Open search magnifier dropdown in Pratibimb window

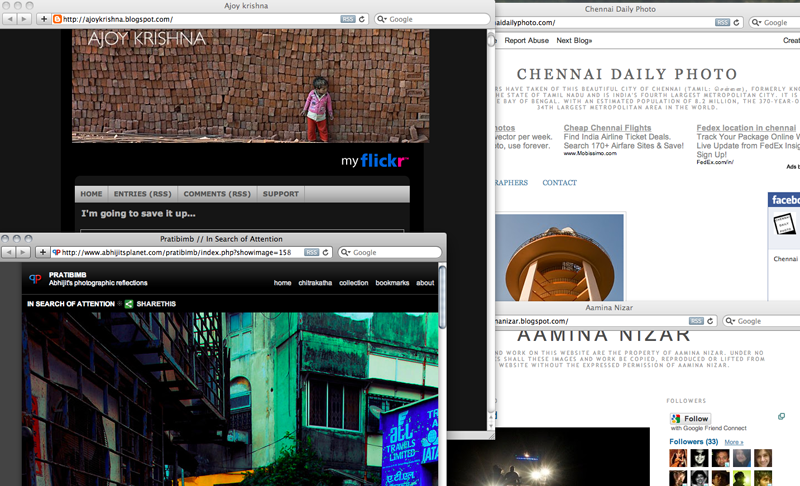[345, 252]
